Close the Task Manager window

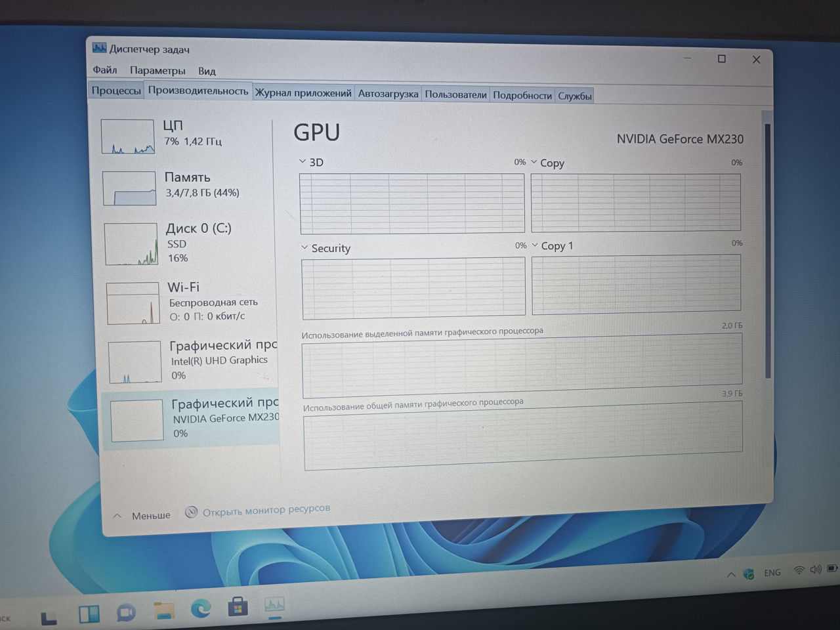pyautogui.click(x=756, y=60)
